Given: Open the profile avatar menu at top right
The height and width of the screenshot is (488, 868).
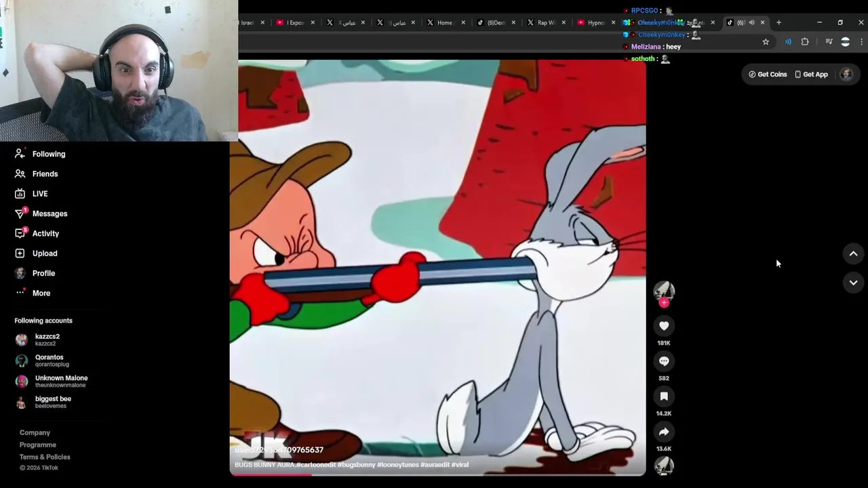Looking at the screenshot, I should [x=846, y=75].
